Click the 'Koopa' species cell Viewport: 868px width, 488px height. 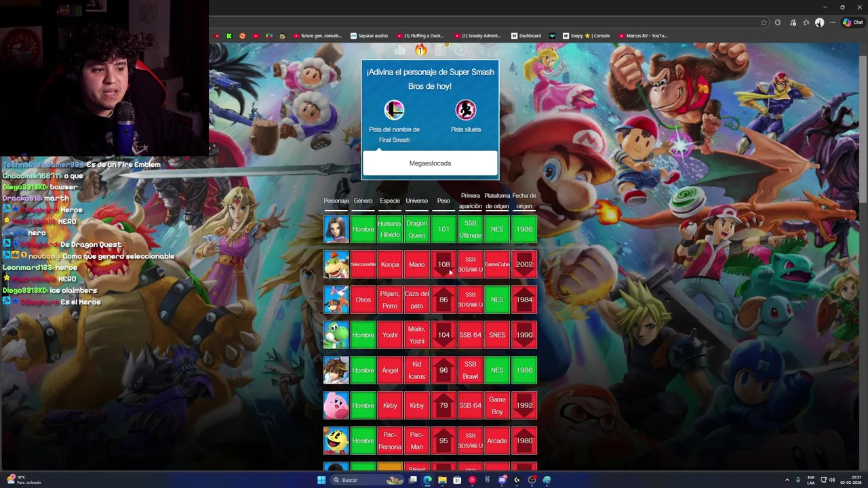(390, 264)
